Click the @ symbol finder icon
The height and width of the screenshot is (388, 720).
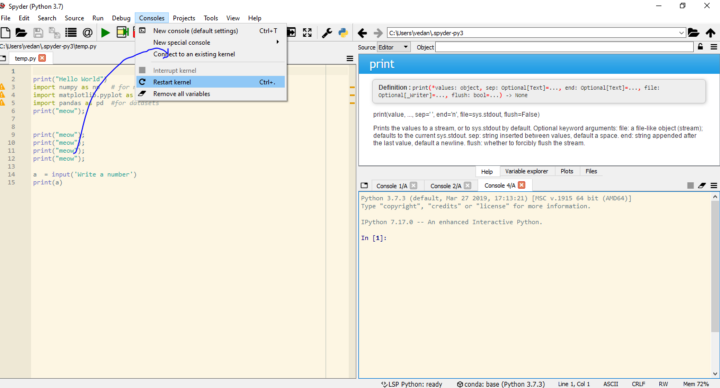point(87,33)
